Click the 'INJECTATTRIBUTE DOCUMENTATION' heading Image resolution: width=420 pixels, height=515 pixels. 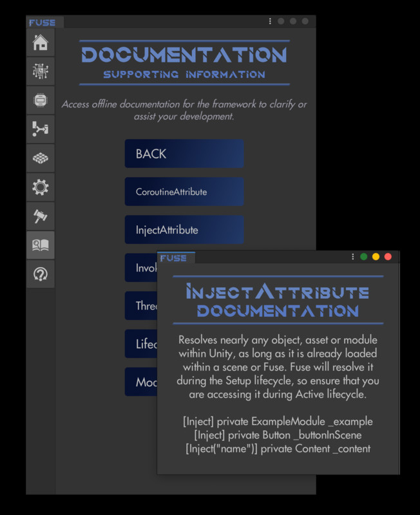click(x=278, y=300)
